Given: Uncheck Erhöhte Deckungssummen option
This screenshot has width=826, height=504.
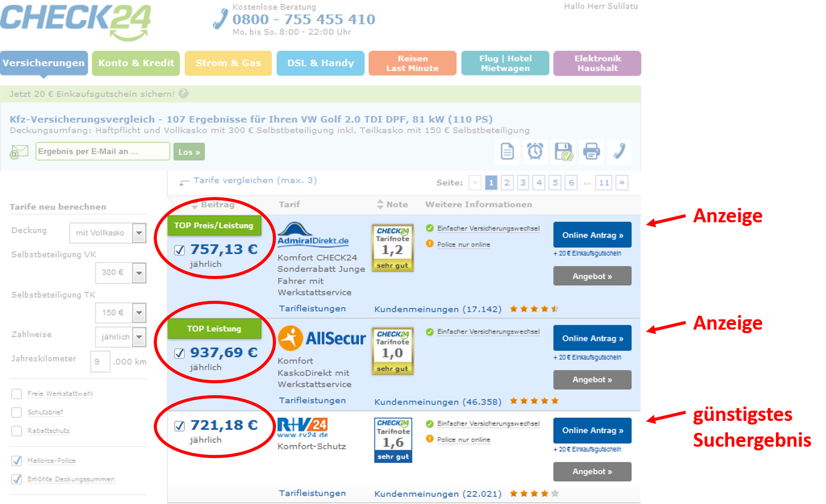Looking at the screenshot, I should [x=17, y=479].
